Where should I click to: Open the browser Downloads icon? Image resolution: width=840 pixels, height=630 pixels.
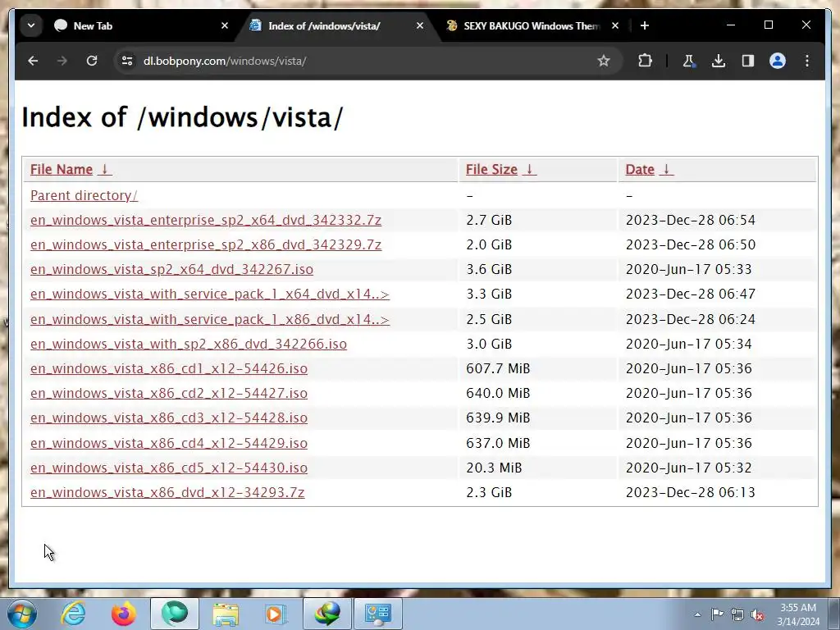click(719, 61)
